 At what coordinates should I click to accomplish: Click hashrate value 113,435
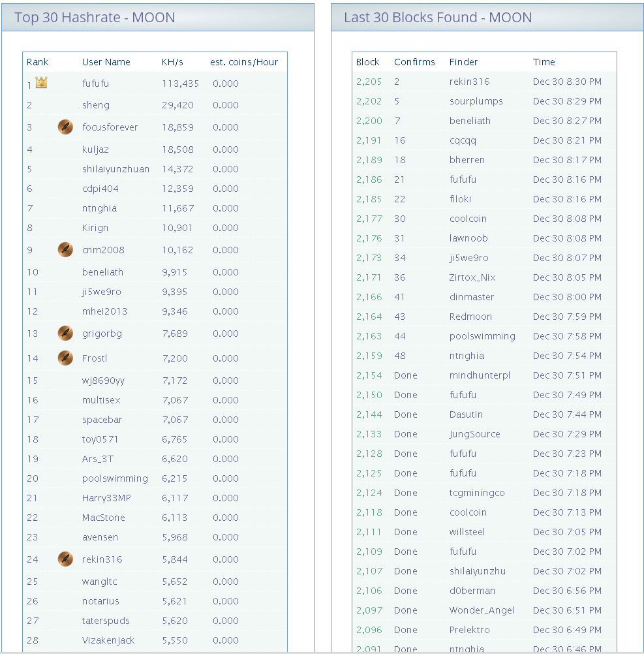(x=180, y=84)
